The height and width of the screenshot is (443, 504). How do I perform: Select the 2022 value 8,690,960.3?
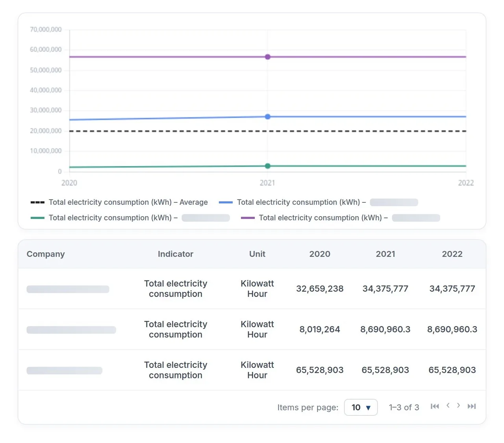[452, 330]
